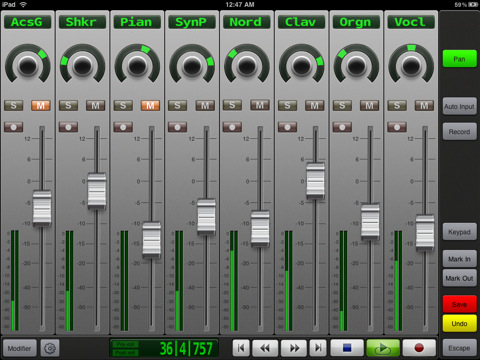Solo the Orgn channel

pyautogui.click(x=342, y=106)
